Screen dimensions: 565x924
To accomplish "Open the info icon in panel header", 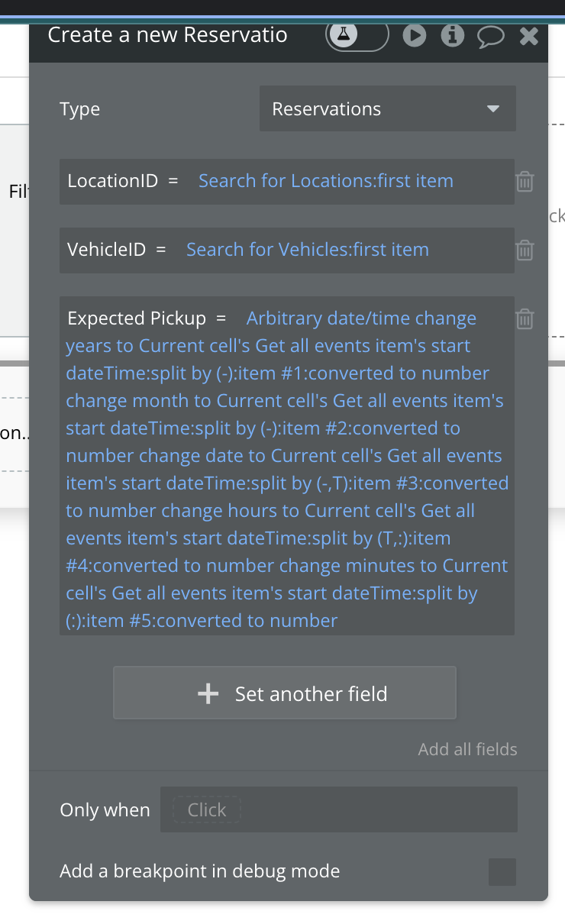I will (x=453, y=35).
